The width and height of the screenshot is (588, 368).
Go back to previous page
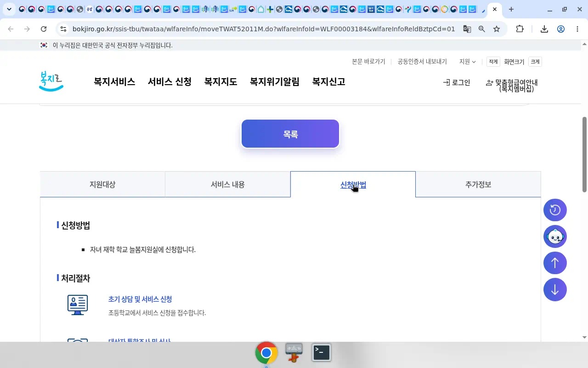pyautogui.click(x=11, y=29)
